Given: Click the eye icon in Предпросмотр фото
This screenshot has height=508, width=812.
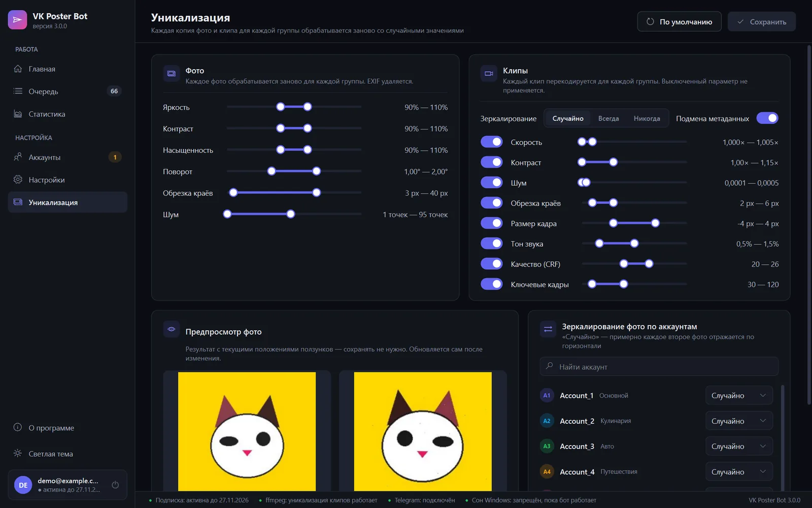Looking at the screenshot, I should point(172,329).
